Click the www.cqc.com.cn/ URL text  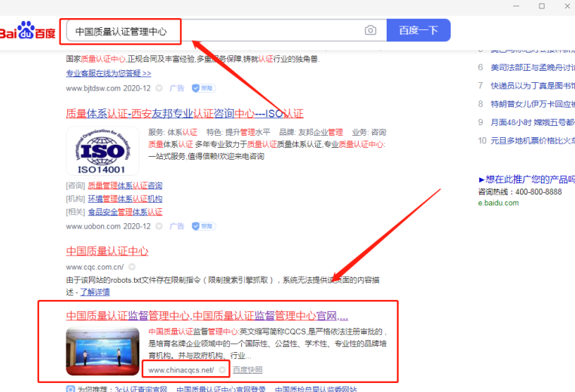(95, 267)
